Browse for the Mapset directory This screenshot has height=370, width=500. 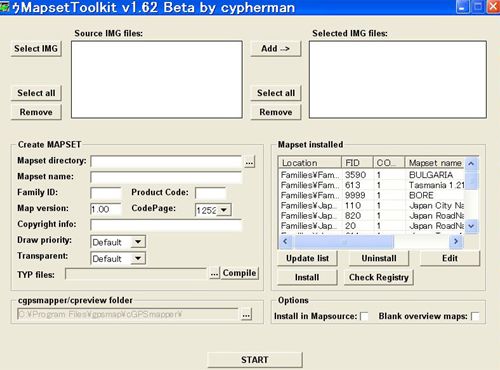pos(249,162)
